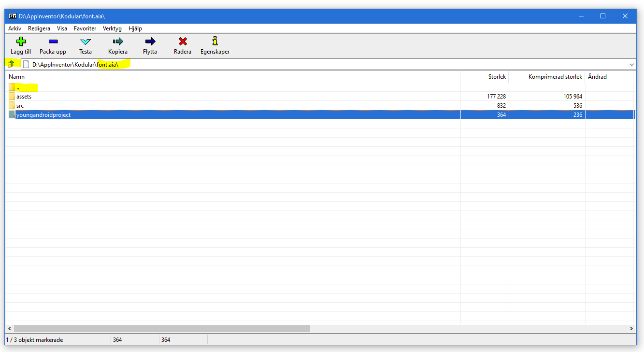Click the up-one-folder arrow icon

tap(12, 64)
